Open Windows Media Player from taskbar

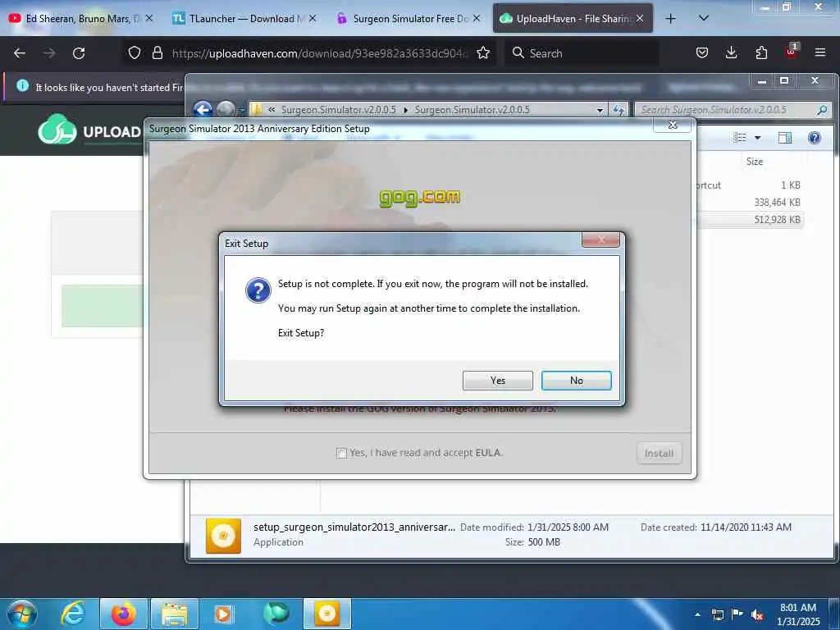[x=223, y=614]
